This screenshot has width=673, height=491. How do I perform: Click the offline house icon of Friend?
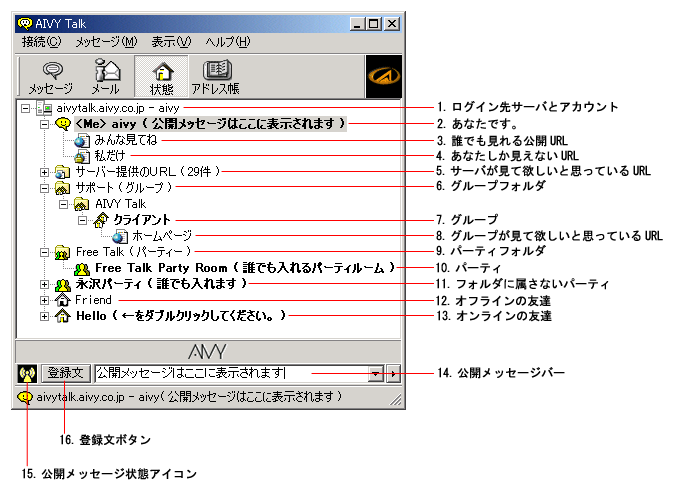coord(63,300)
